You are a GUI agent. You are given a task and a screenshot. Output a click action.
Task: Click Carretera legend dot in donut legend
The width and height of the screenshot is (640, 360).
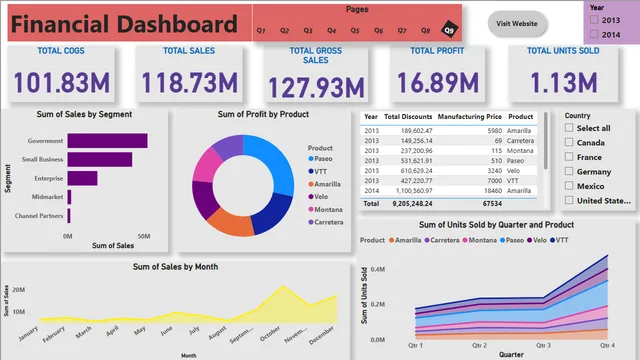point(311,222)
